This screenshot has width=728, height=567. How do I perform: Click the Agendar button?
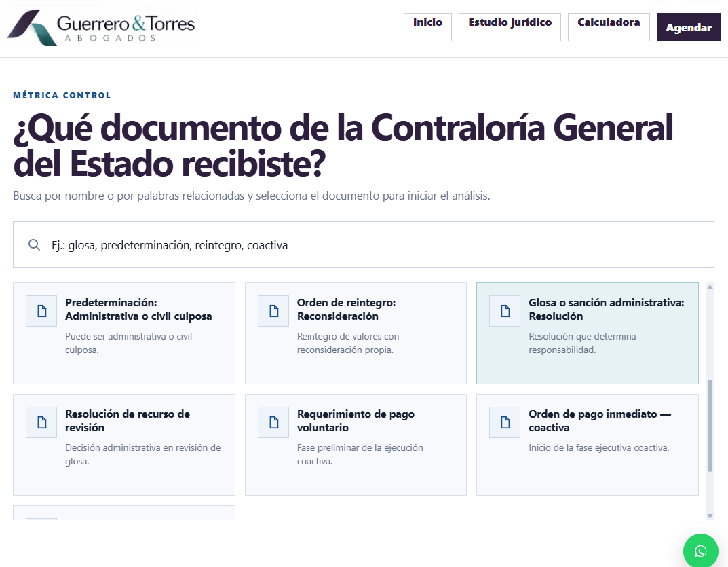pos(689,27)
